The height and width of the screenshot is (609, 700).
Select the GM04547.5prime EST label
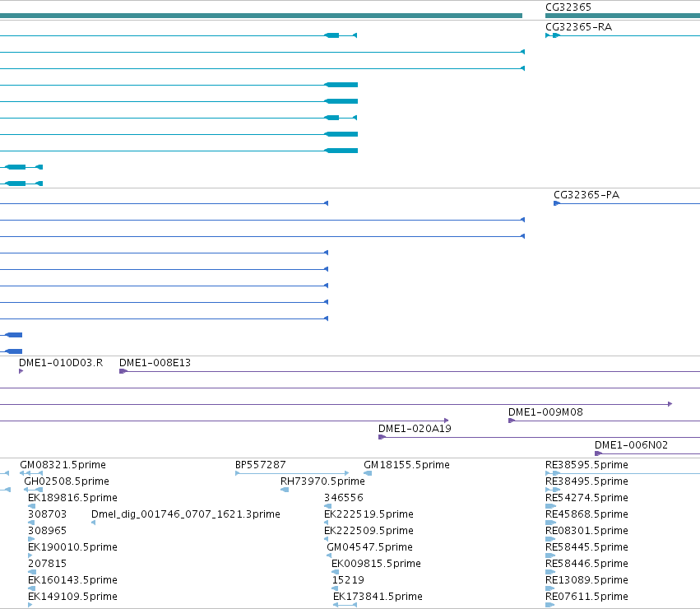click(x=369, y=547)
